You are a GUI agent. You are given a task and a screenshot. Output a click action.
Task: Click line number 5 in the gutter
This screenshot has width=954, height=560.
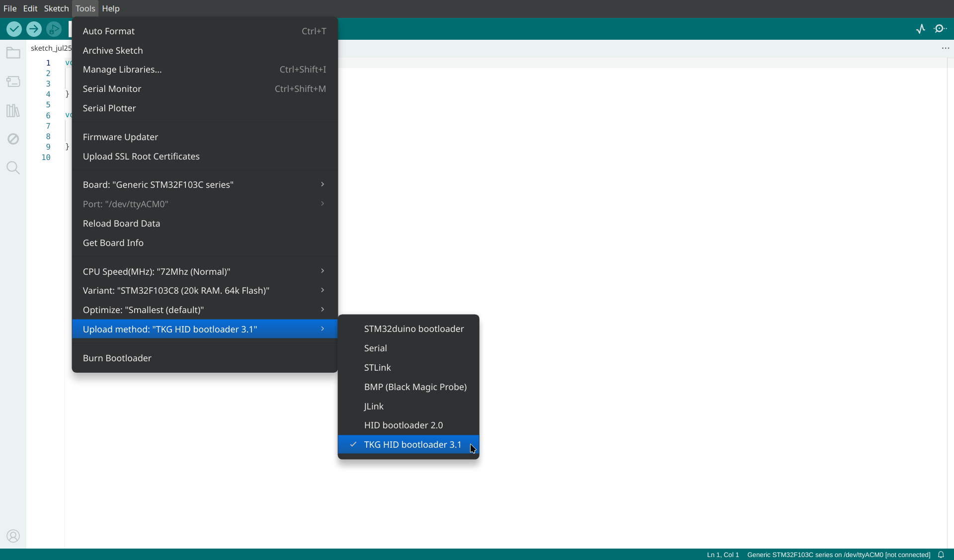click(x=48, y=105)
